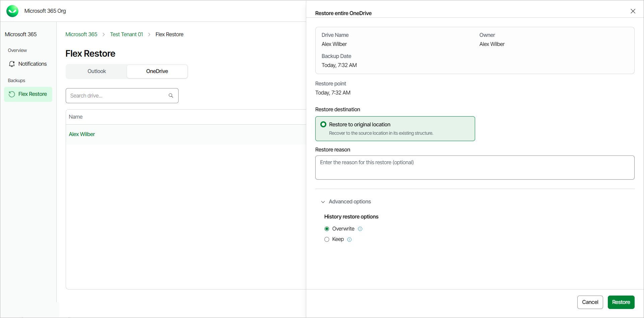Click the Flex Restore breadcrumb text
This screenshot has height=318, width=644.
tap(170, 34)
